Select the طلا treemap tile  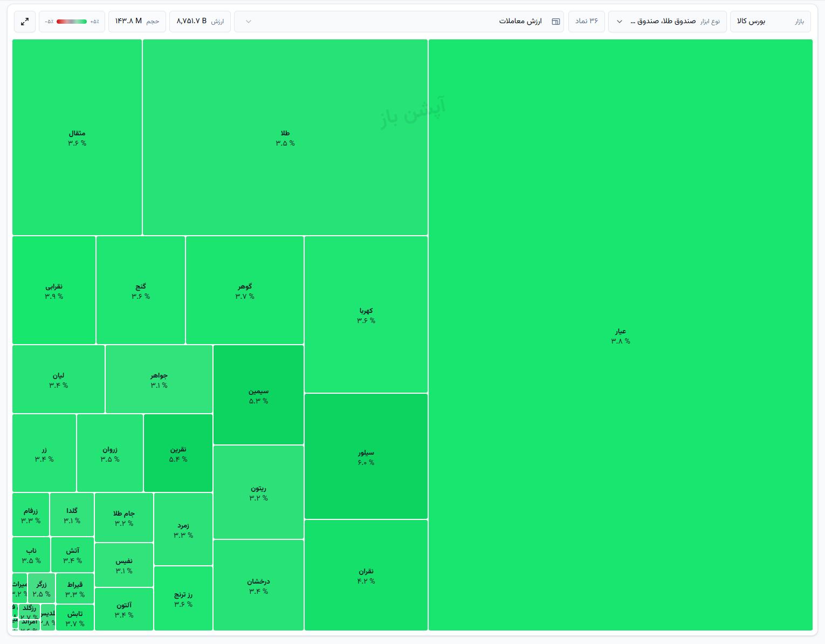point(285,138)
